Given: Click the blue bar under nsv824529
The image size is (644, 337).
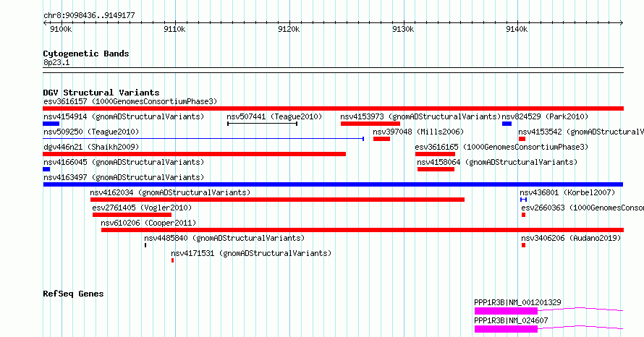Looking at the screenshot, I should click(x=507, y=124).
